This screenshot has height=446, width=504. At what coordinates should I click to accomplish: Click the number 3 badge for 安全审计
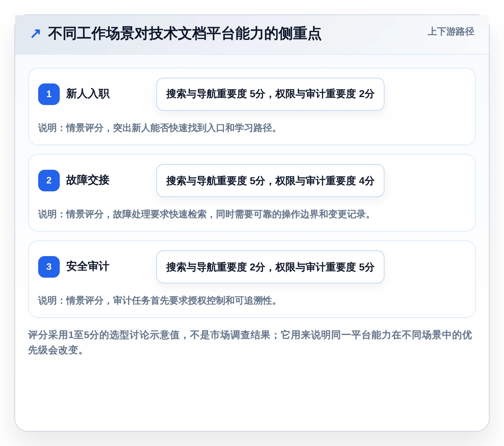(x=49, y=267)
